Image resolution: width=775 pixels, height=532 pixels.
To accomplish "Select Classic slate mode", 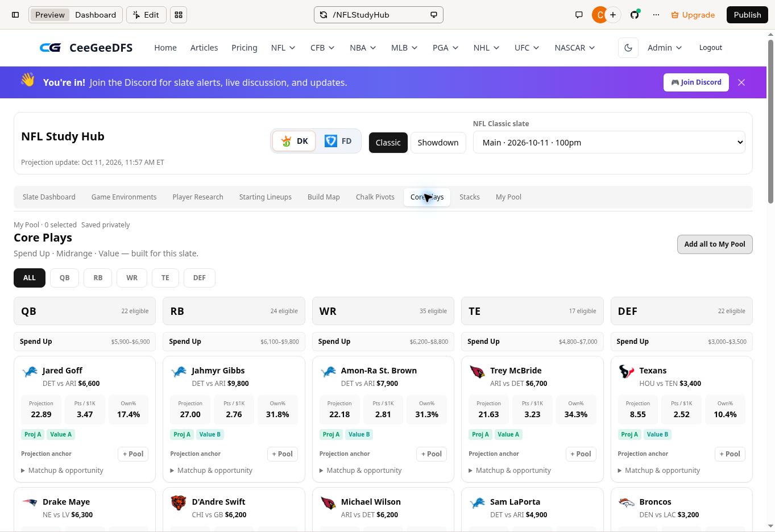I will pyautogui.click(x=388, y=143).
